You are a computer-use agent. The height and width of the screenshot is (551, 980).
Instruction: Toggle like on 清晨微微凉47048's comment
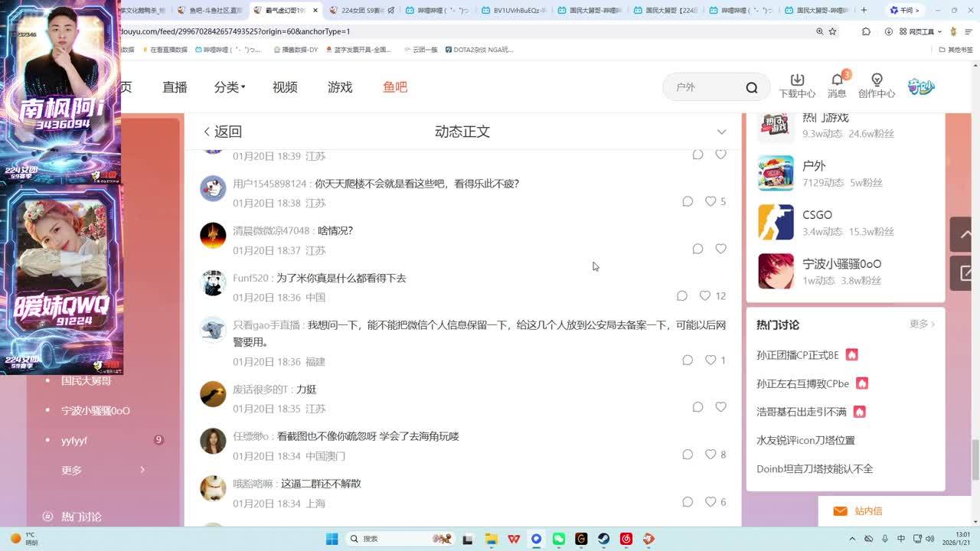[720, 249]
